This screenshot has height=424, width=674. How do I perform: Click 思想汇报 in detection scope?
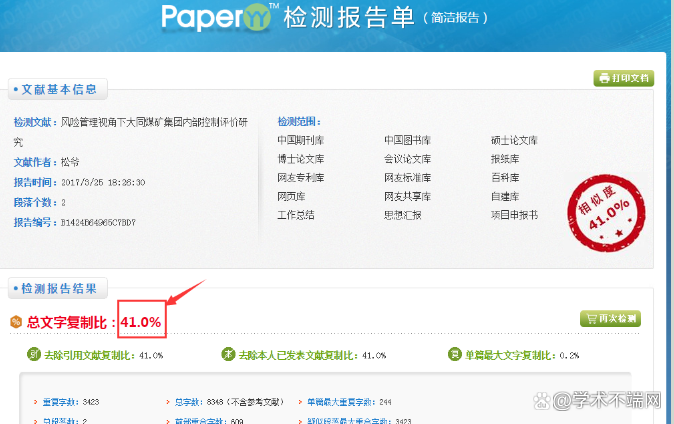pyautogui.click(x=403, y=215)
